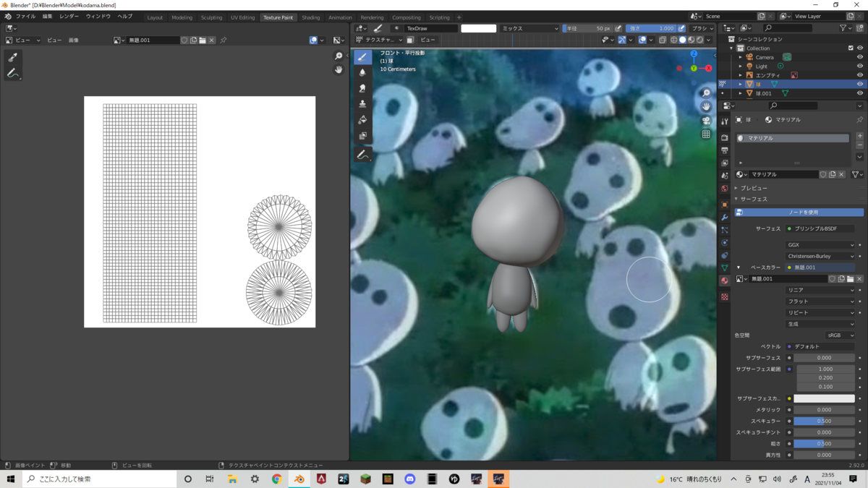
Task: Toggle camera view in 3D viewport
Action: click(706, 121)
